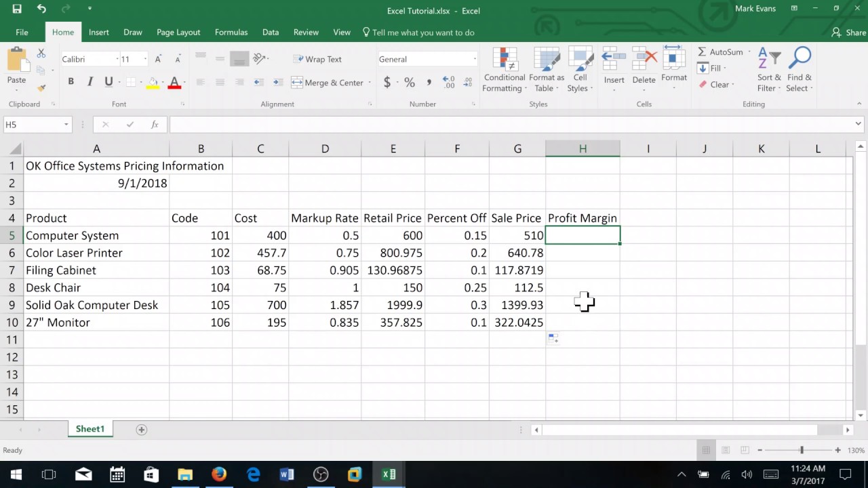This screenshot has width=868, height=488.
Task: Switch to Page Layout view in status bar
Action: tap(726, 450)
